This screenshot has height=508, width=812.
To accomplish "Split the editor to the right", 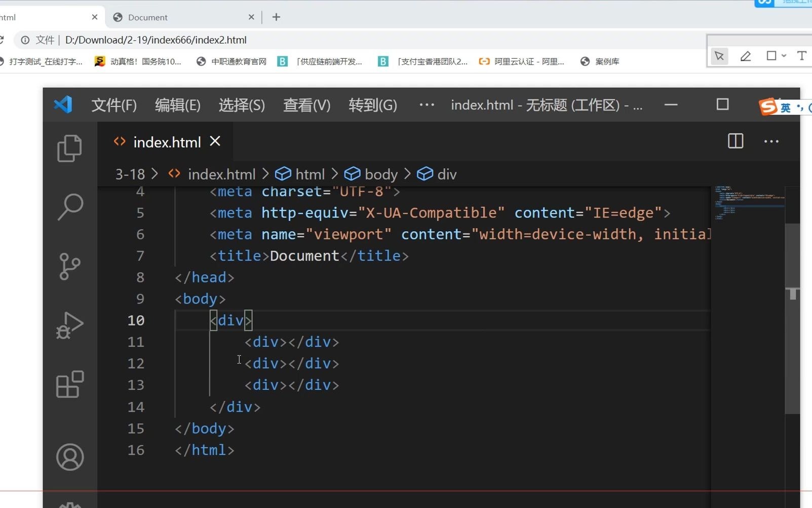I will [736, 141].
